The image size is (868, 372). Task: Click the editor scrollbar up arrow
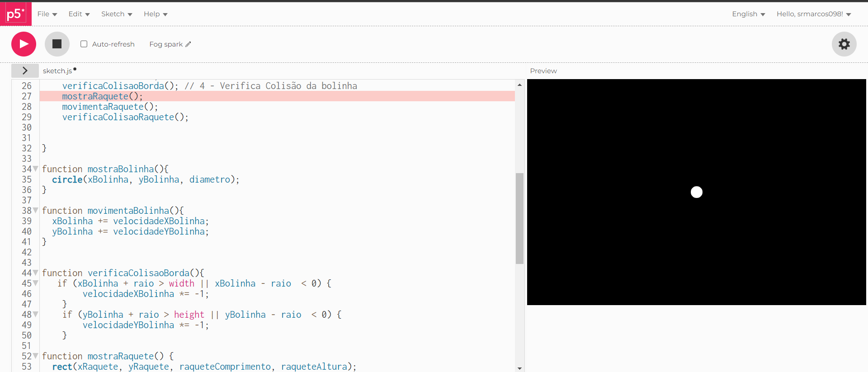point(519,85)
